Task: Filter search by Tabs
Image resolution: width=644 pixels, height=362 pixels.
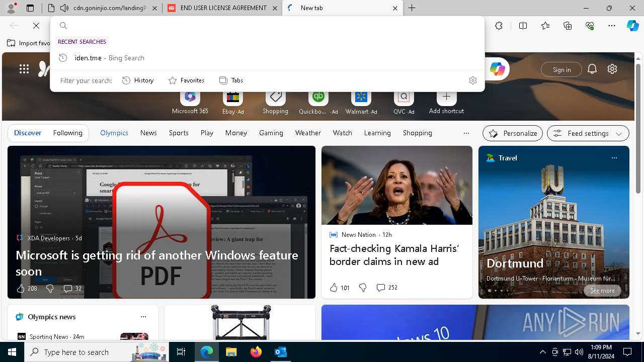Action: (231, 80)
